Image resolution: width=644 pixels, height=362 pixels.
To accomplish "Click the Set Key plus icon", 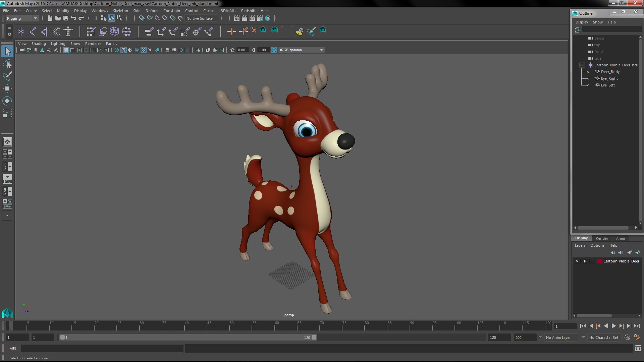I will [231, 32].
